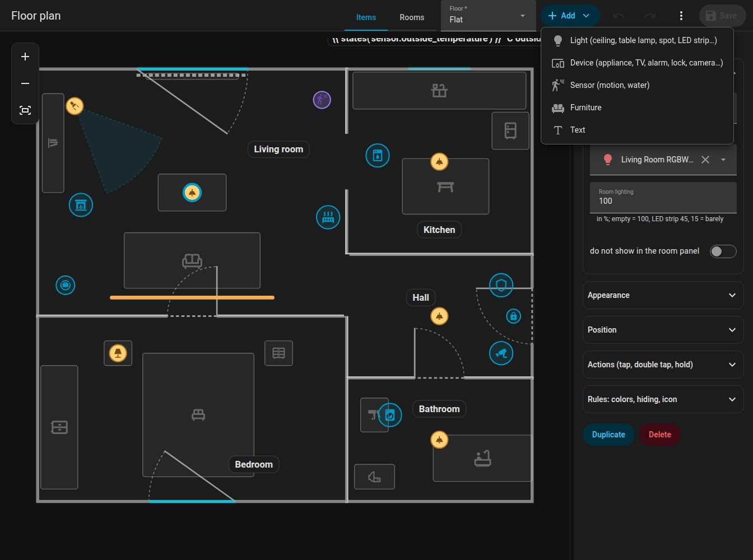This screenshot has width=753, height=560.
Task: Select the alarm shield icon in Hall
Action: 501,286
